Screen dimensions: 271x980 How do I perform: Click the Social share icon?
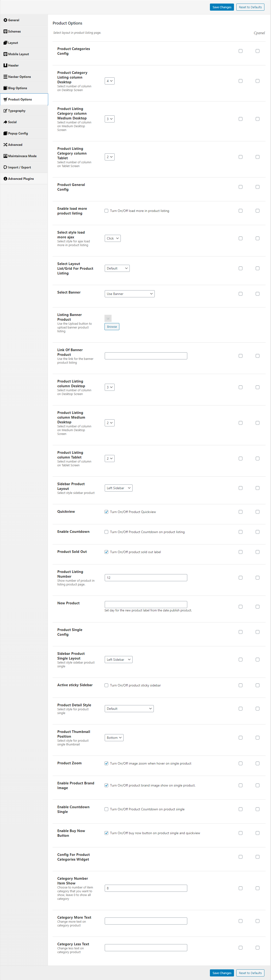click(5, 122)
